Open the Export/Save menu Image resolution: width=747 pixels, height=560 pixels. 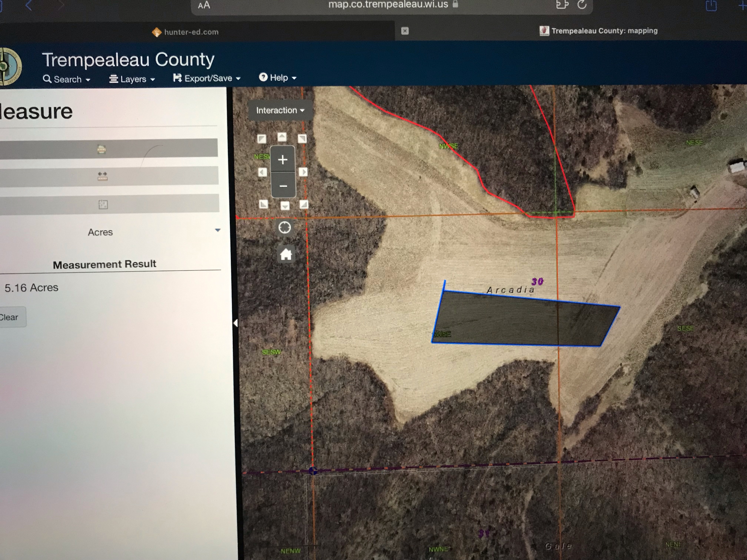click(207, 78)
